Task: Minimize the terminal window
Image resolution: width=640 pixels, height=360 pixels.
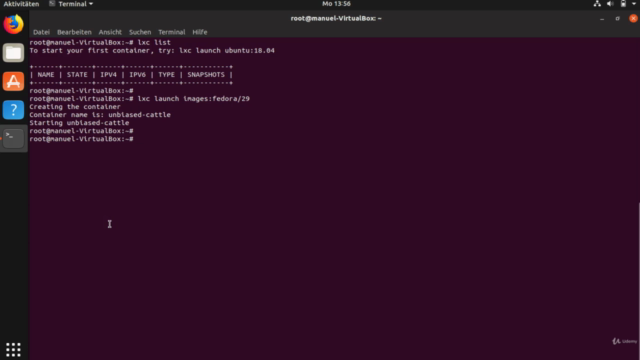Action: [602, 18]
